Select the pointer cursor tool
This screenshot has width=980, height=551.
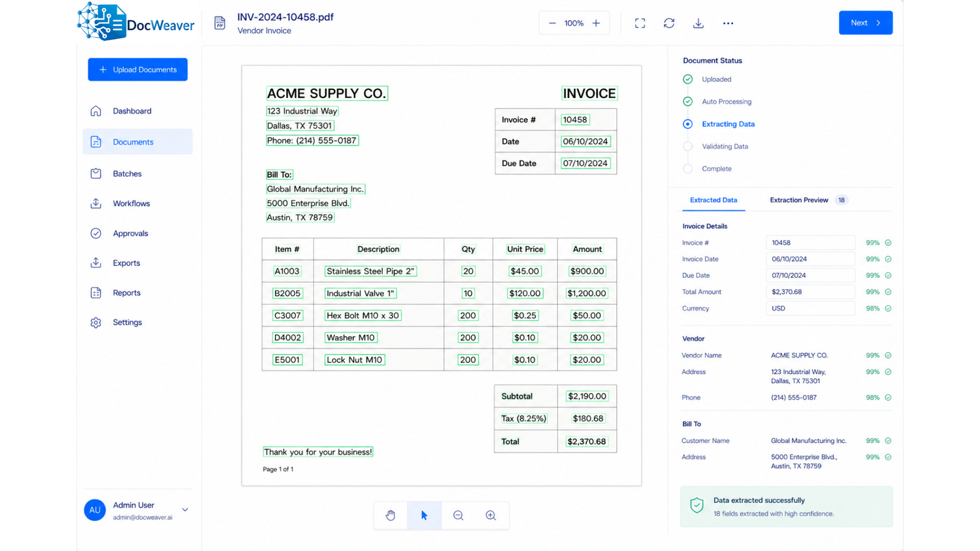[424, 515]
